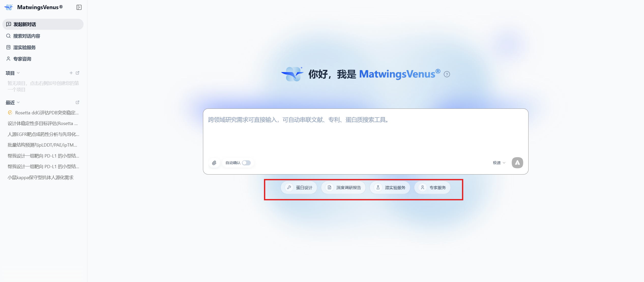Open recent conversations external-link icon

pos(78,102)
